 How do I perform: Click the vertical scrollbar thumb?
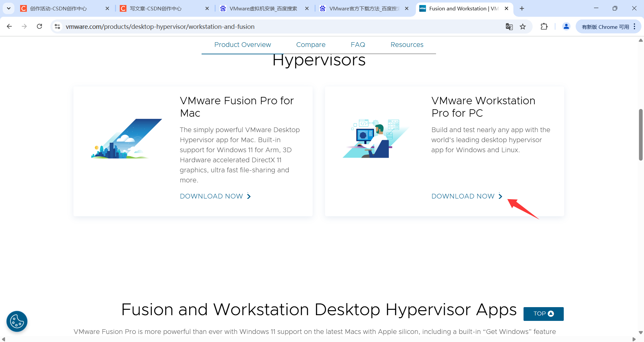641,135
